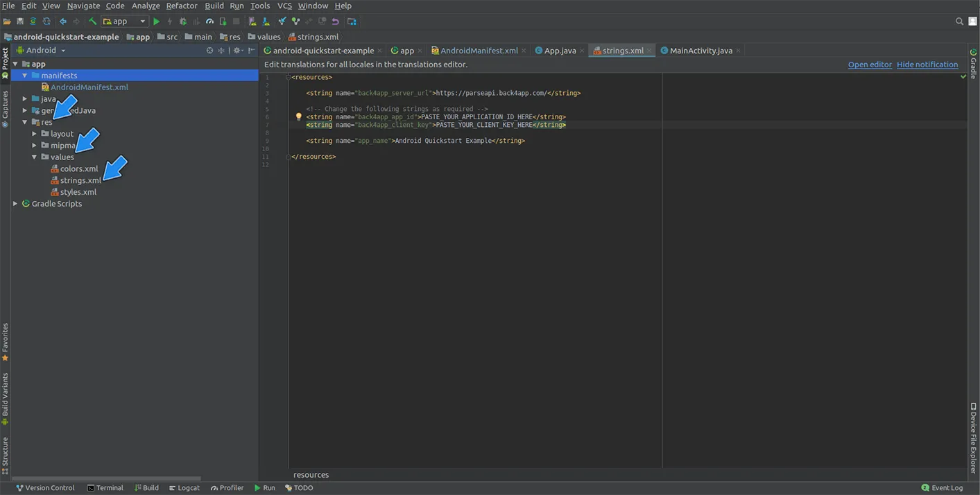Open the app run configuration dropdown

[125, 21]
